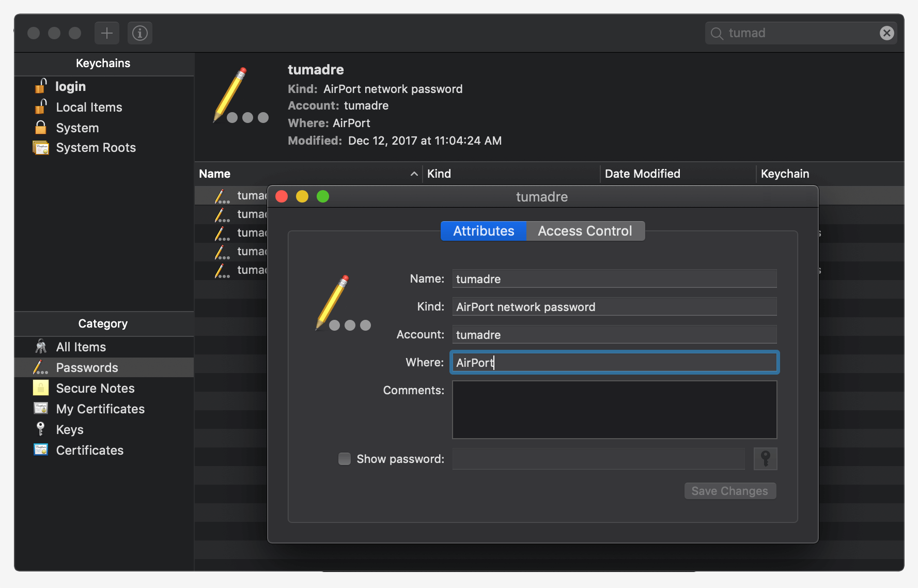This screenshot has width=918, height=588.
Task: Click the plus icon to add keychain item
Action: pyautogui.click(x=106, y=33)
